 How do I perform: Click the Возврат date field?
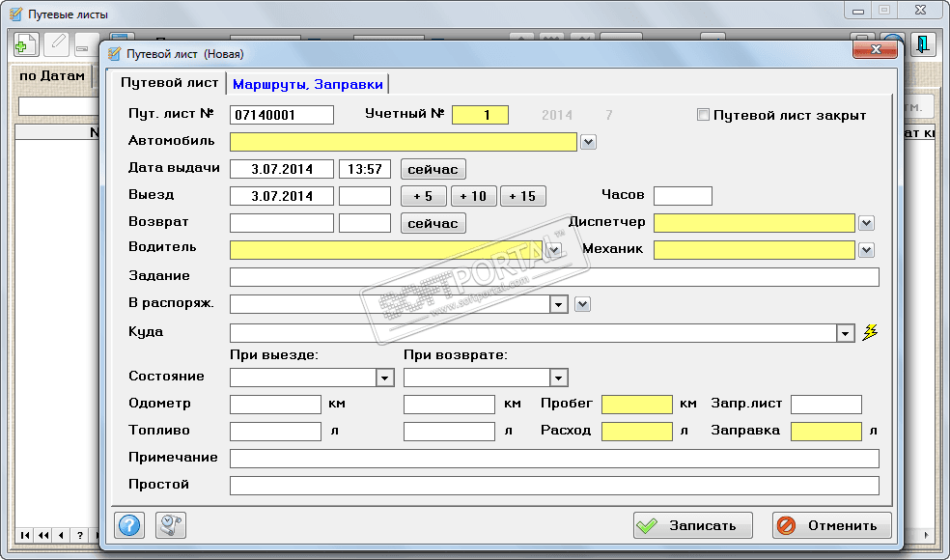click(282, 223)
